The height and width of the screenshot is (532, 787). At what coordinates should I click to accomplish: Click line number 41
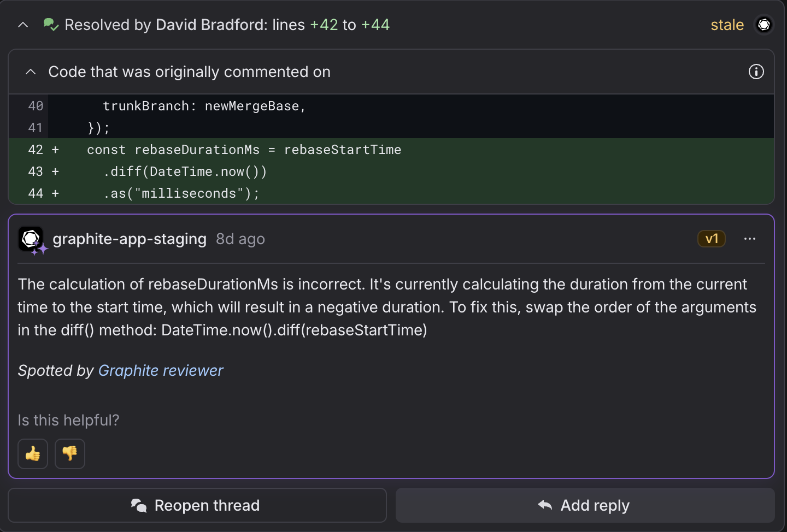point(36,128)
